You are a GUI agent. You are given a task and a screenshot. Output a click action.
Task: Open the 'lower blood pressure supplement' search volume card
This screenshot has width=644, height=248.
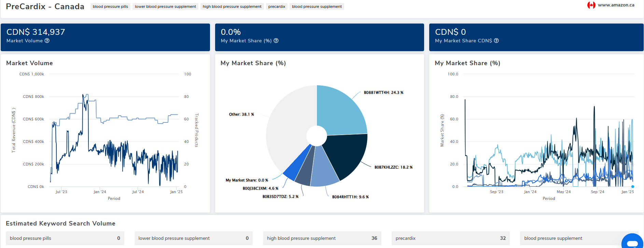point(193,238)
